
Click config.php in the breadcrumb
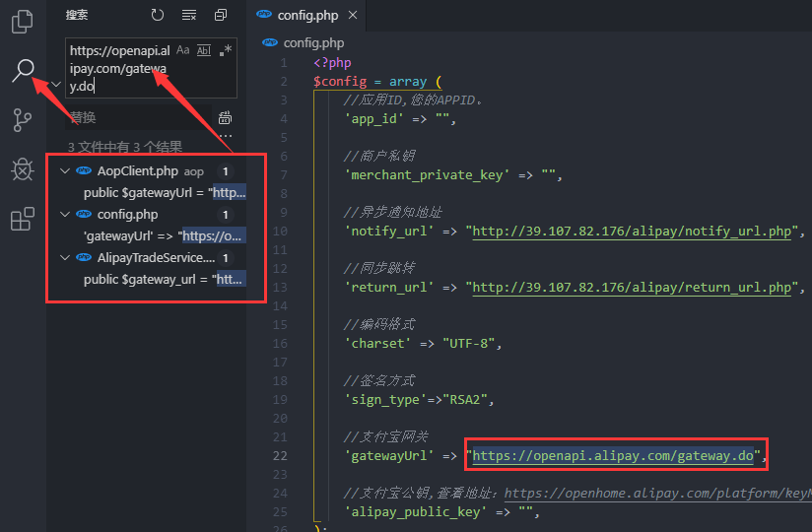(x=313, y=43)
